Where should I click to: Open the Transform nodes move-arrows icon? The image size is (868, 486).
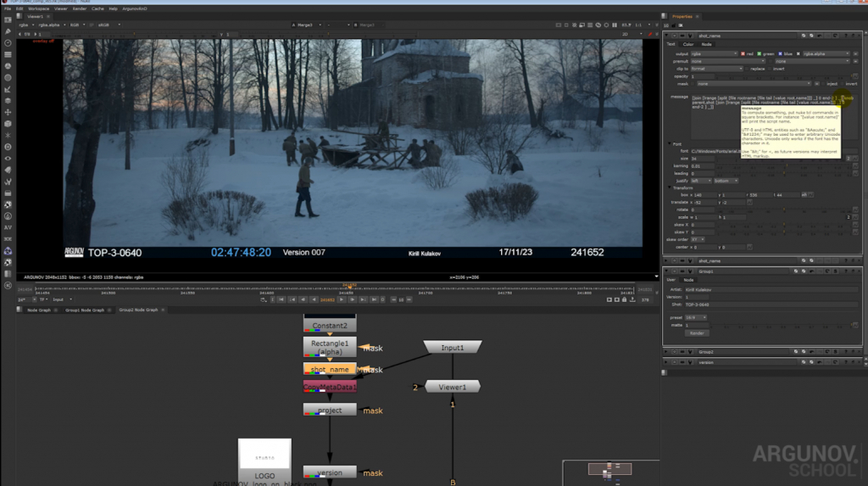coord(8,113)
